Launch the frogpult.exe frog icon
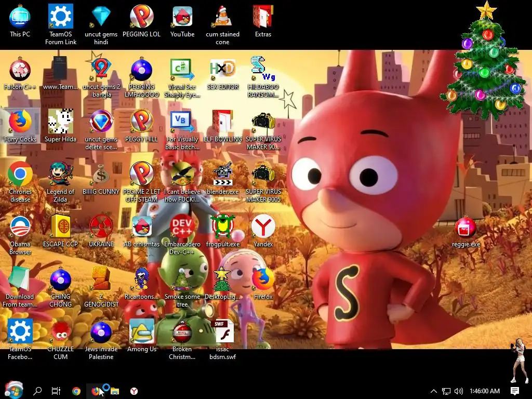 [x=222, y=231]
